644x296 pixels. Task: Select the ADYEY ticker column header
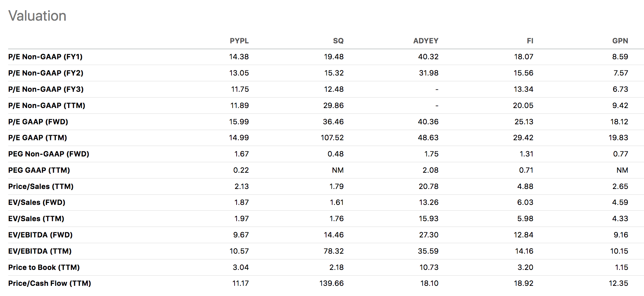click(425, 41)
